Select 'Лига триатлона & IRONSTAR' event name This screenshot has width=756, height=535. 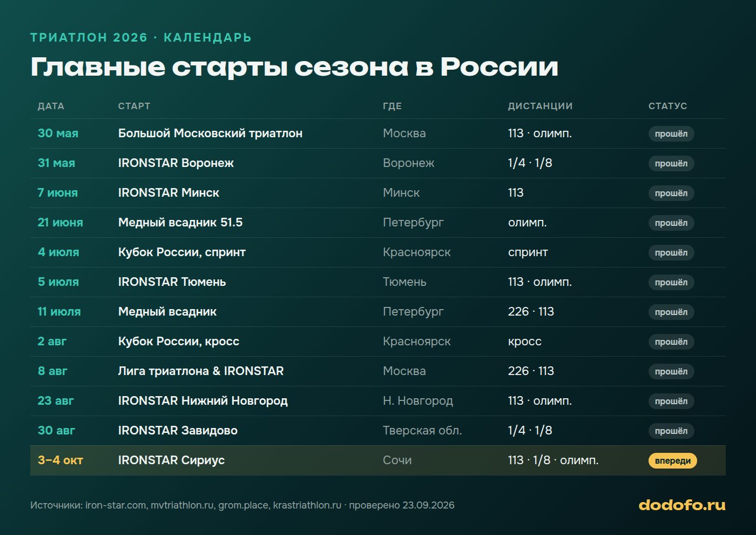(201, 371)
